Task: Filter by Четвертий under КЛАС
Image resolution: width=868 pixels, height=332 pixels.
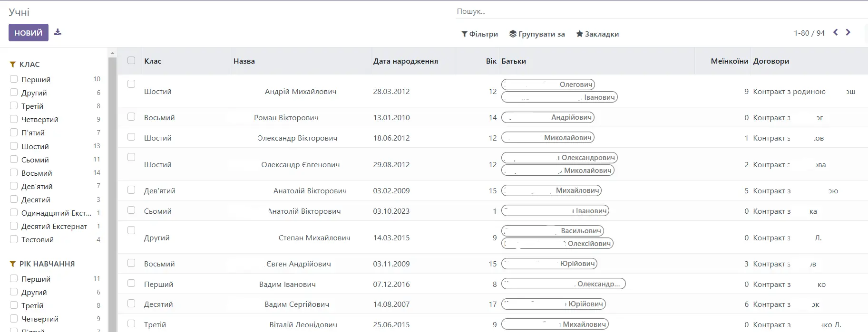Action: coord(14,119)
